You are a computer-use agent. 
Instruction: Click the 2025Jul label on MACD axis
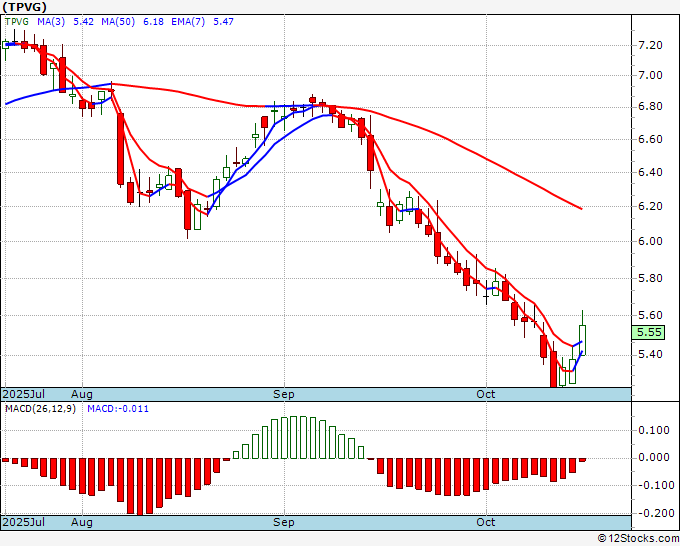click(x=24, y=522)
